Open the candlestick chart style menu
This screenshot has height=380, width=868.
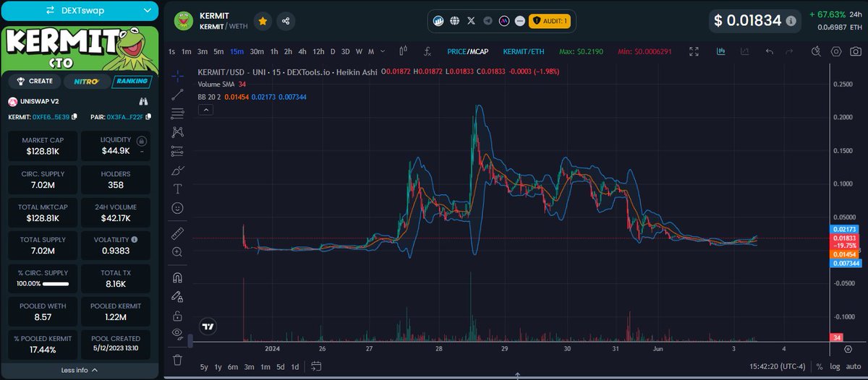[404, 51]
